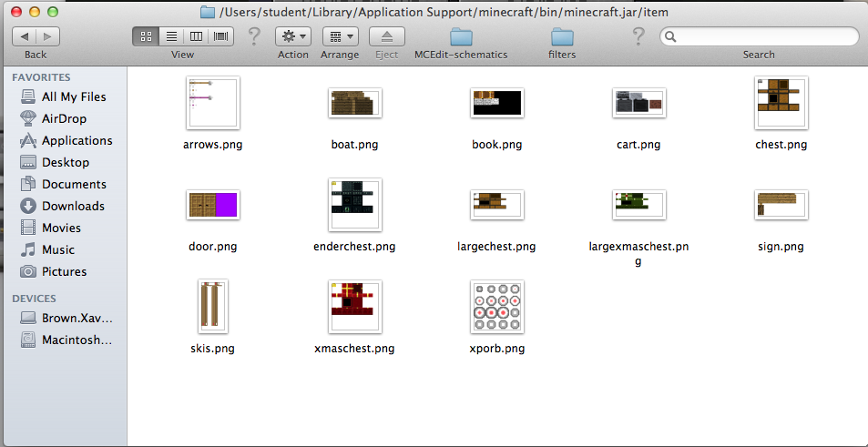Select the enderchest.png thumbnail
Viewport: 868px width, 447px height.
pos(355,205)
